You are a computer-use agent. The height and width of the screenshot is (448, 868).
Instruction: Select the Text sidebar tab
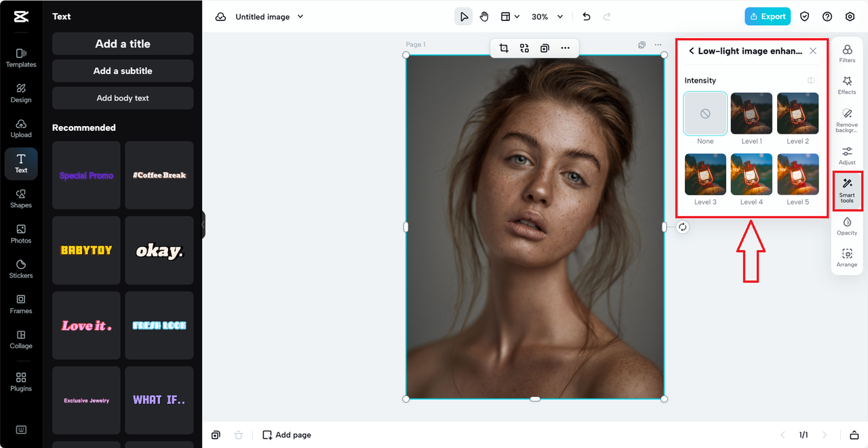tap(21, 163)
